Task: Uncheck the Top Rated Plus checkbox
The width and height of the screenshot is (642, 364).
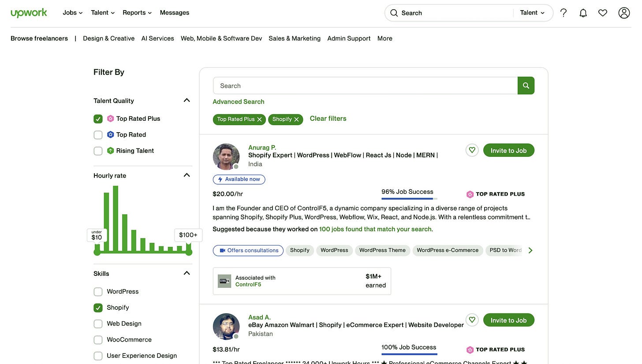Action: 98,119
